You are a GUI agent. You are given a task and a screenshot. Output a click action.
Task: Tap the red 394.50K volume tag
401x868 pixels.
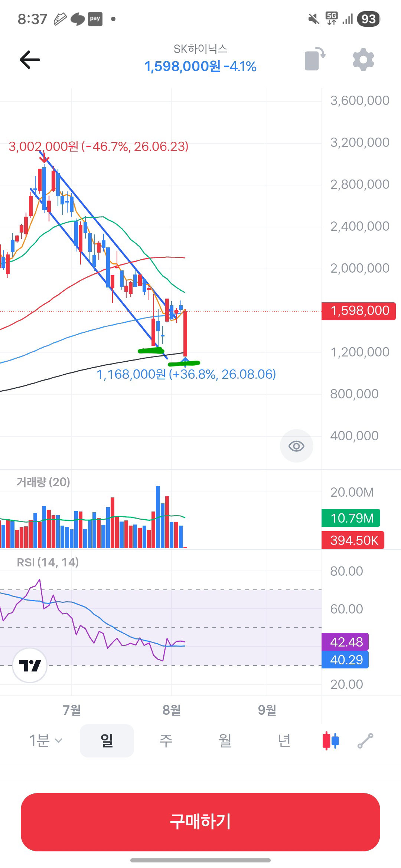tap(353, 540)
